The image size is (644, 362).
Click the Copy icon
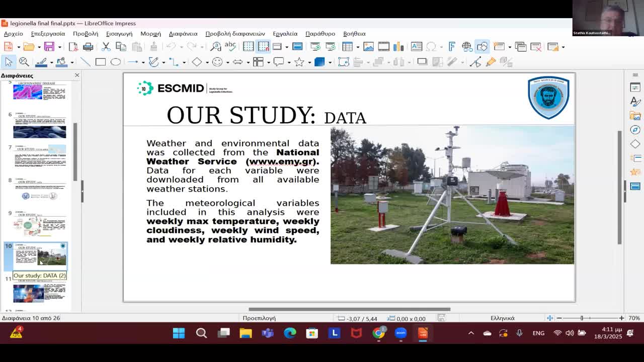tap(121, 47)
